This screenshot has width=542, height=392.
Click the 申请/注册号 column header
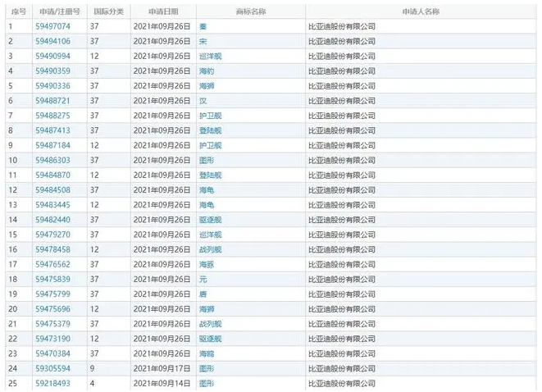[x=57, y=11]
